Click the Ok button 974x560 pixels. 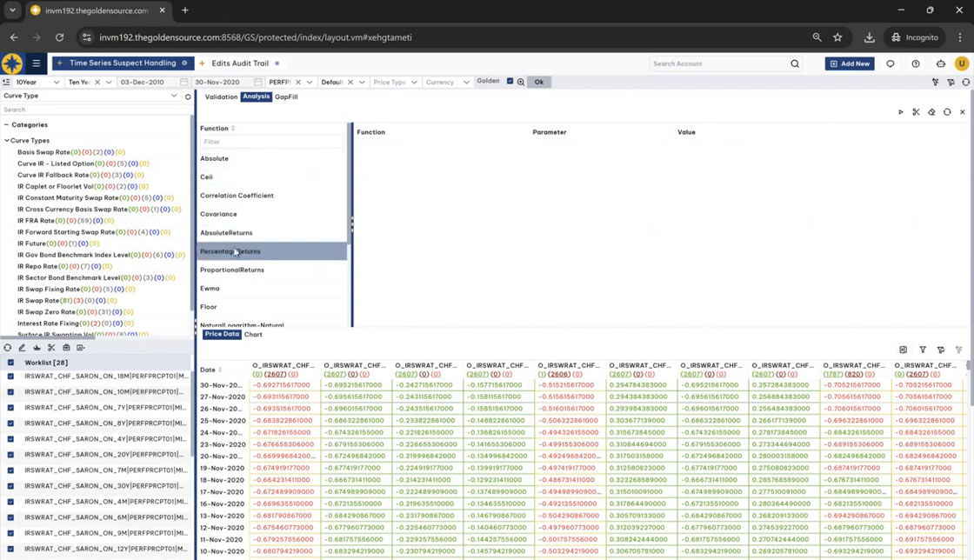538,82
